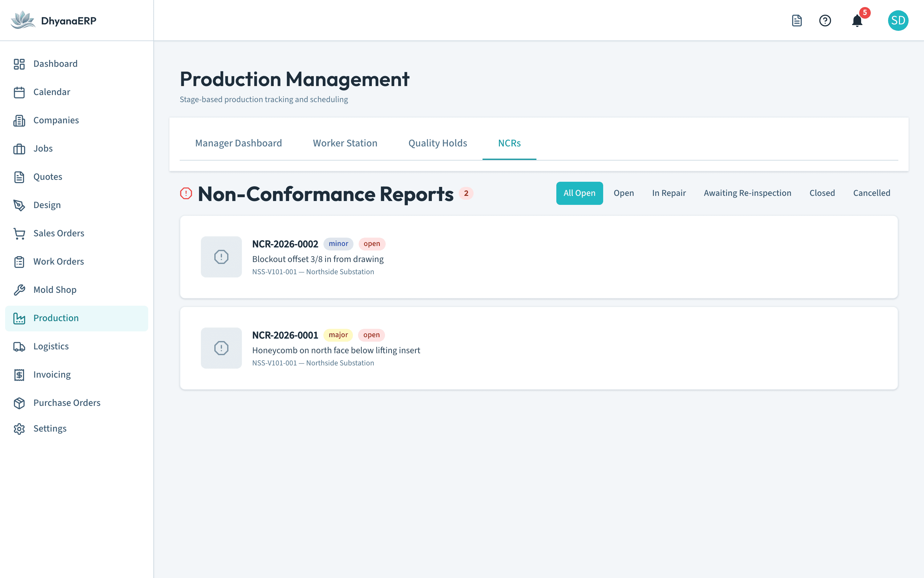Image resolution: width=924 pixels, height=578 pixels.
Task: Click the Purchase Orders box icon
Action: pos(19,403)
